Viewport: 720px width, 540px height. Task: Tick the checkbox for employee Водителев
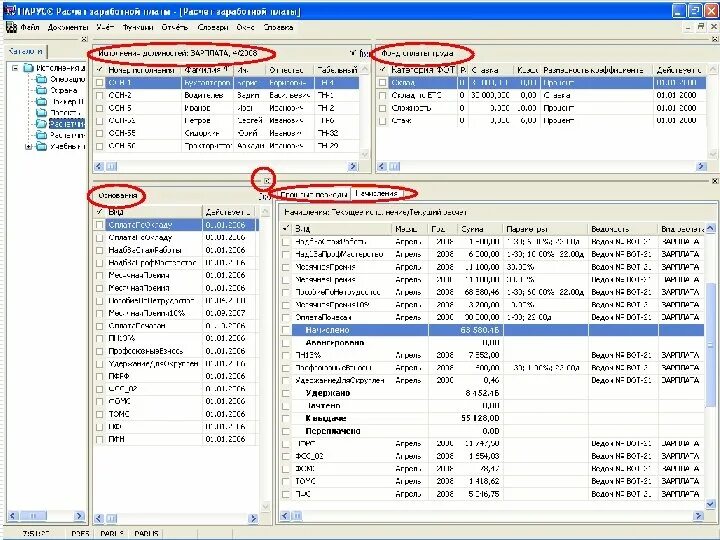[x=100, y=96]
